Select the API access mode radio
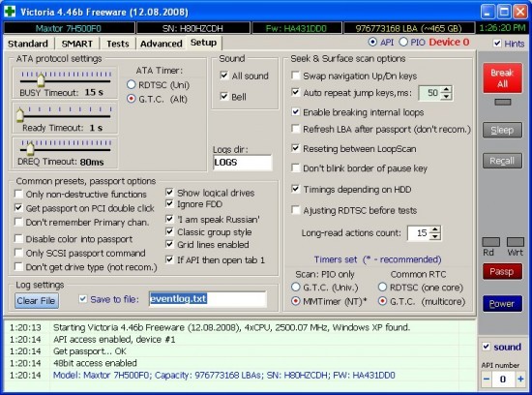The image size is (532, 395). tap(372, 42)
